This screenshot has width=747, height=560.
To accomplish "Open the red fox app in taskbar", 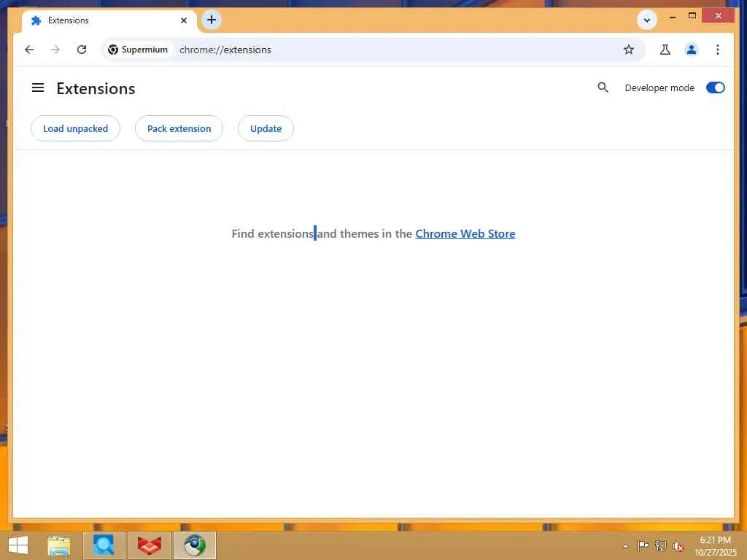I will [149, 545].
